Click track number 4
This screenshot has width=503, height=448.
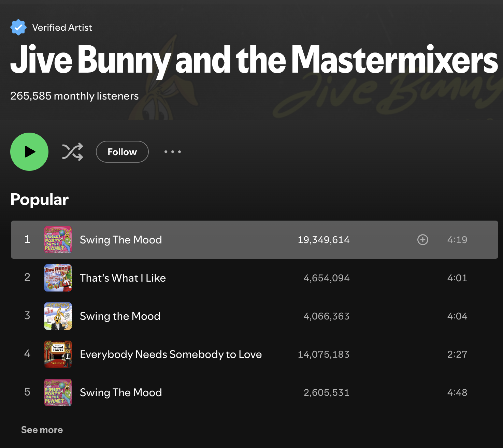click(27, 354)
